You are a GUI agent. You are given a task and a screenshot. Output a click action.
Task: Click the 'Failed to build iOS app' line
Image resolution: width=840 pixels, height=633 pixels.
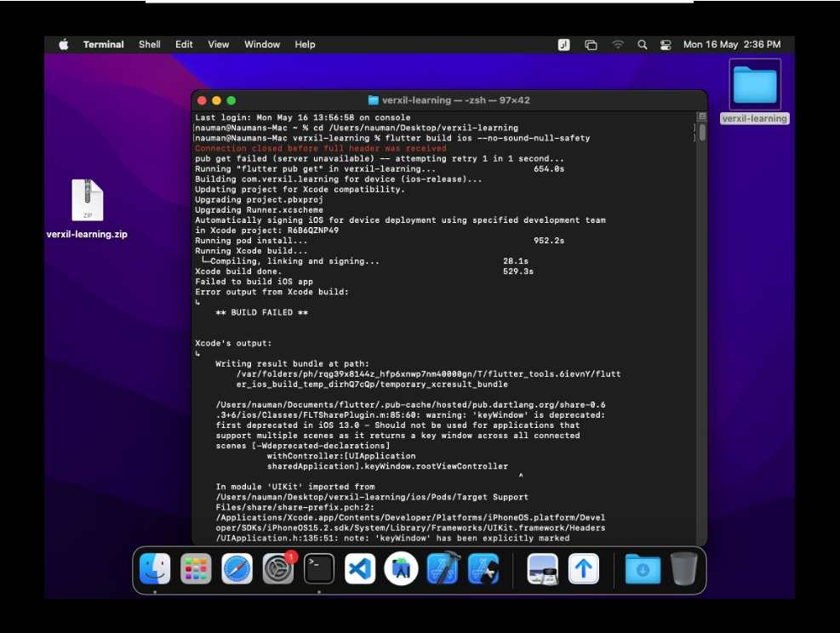pyautogui.click(x=254, y=282)
